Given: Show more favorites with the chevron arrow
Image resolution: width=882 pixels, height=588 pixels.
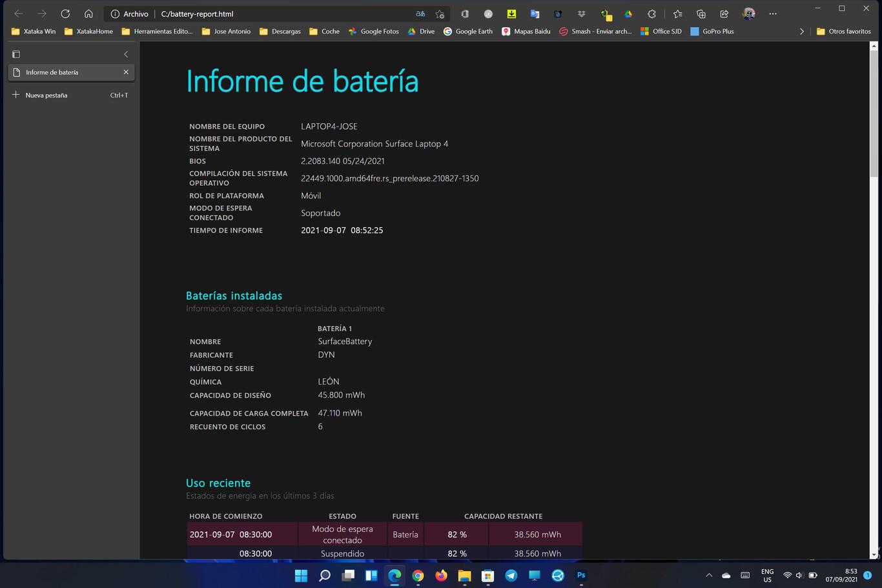Looking at the screenshot, I should (x=802, y=31).
